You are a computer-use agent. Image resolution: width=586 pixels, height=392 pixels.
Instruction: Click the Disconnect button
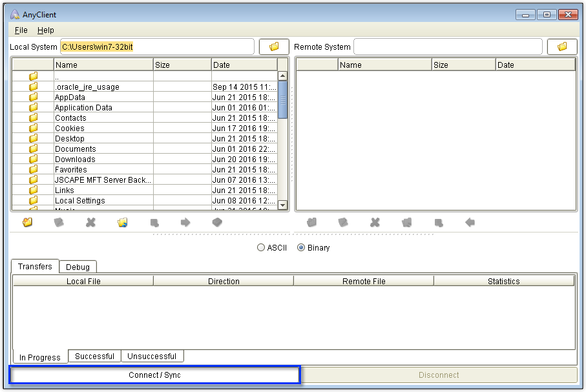tap(439, 375)
